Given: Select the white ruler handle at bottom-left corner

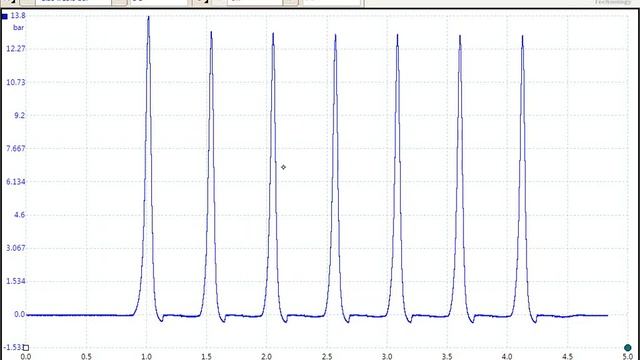Looking at the screenshot, I should coord(26,348).
